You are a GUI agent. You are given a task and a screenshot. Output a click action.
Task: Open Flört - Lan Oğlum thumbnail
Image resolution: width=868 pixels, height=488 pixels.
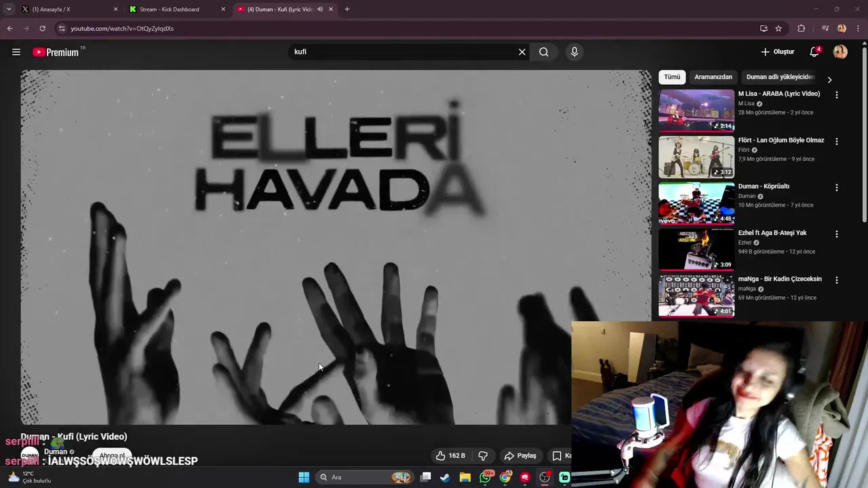click(x=696, y=157)
